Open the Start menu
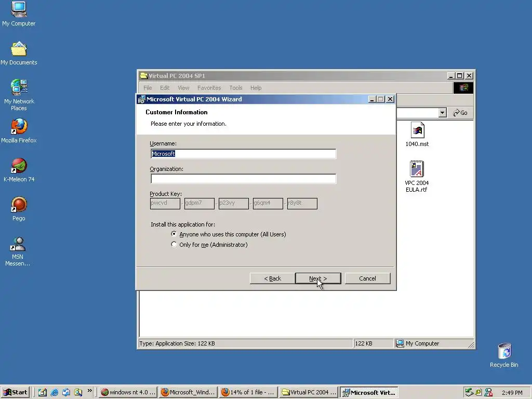Image resolution: width=532 pixels, height=399 pixels. (x=15, y=392)
